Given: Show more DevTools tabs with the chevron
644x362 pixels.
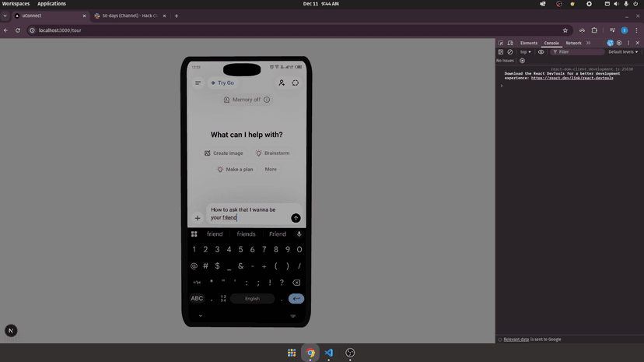Looking at the screenshot, I should [x=588, y=43].
